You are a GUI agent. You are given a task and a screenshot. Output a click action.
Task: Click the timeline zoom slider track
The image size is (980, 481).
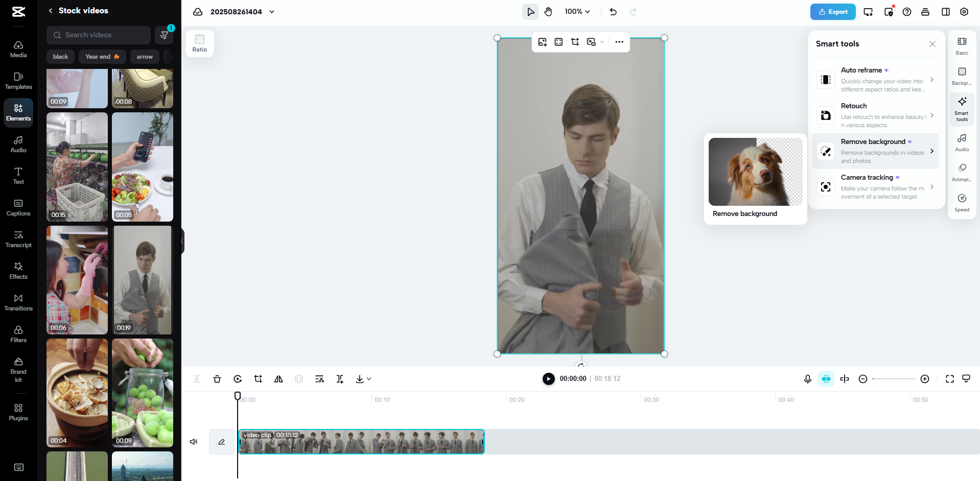click(x=893, y=379)
